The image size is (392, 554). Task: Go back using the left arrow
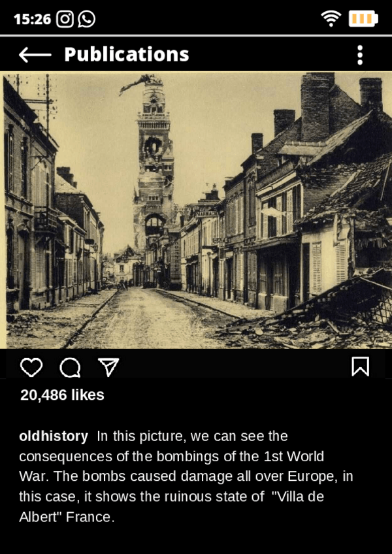pos(35,55)
